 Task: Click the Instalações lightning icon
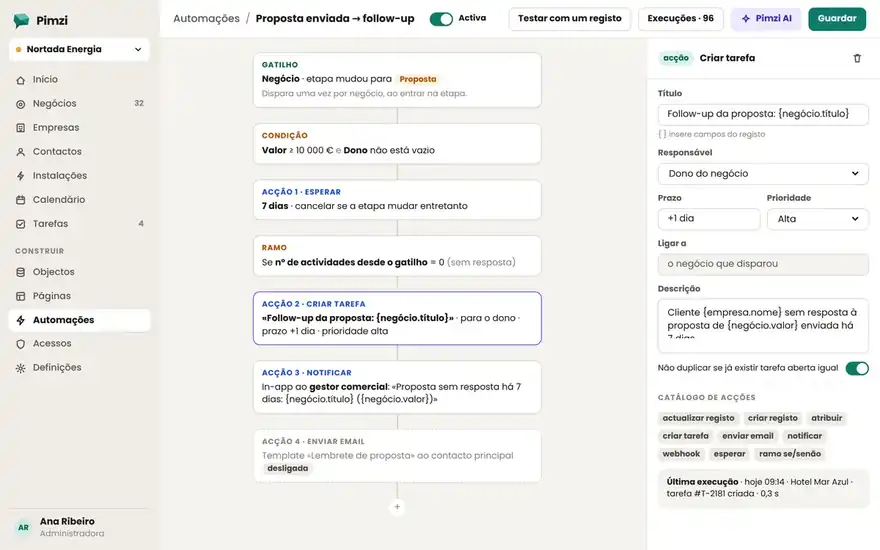click(x=21, y=176)
